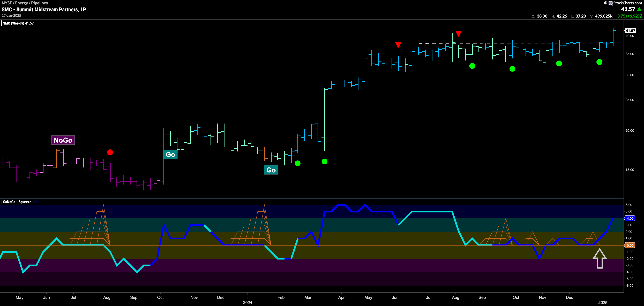Click the volume value 499.825k
Image resolution: width=644 pixels, height=306 pixels.
[x=603, y=16]
